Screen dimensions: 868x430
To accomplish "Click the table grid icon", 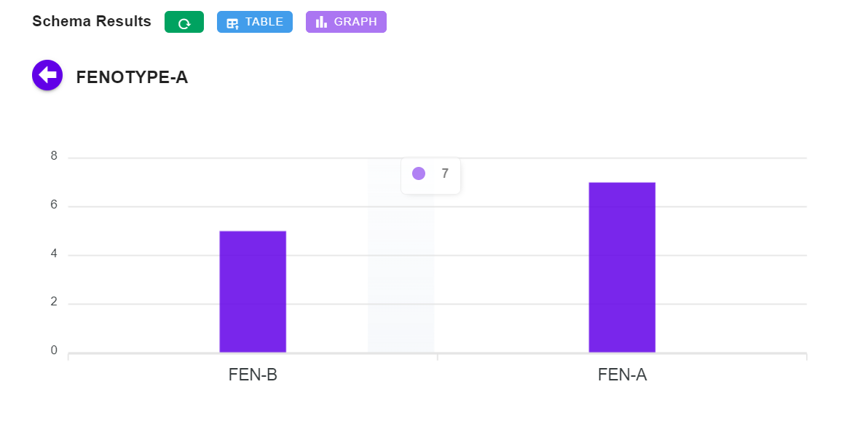I will 232,23.
